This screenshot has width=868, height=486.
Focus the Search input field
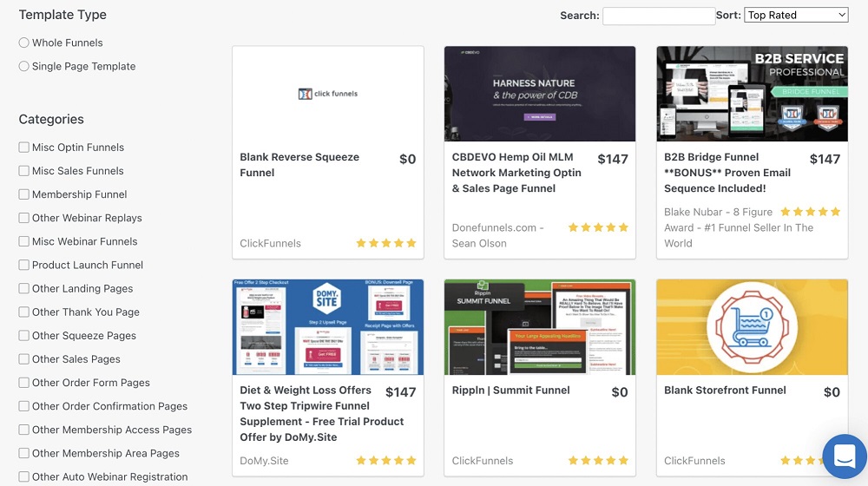[x=659, y=16]
